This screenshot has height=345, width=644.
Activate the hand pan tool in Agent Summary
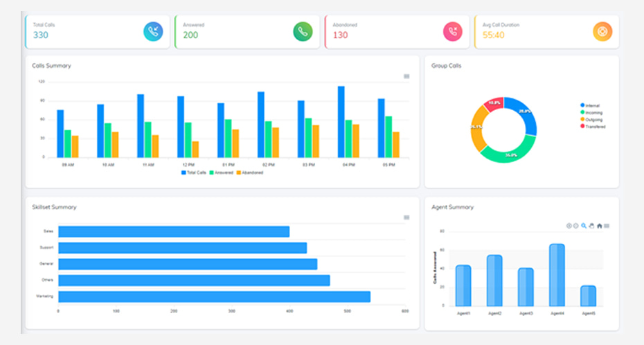591,226
